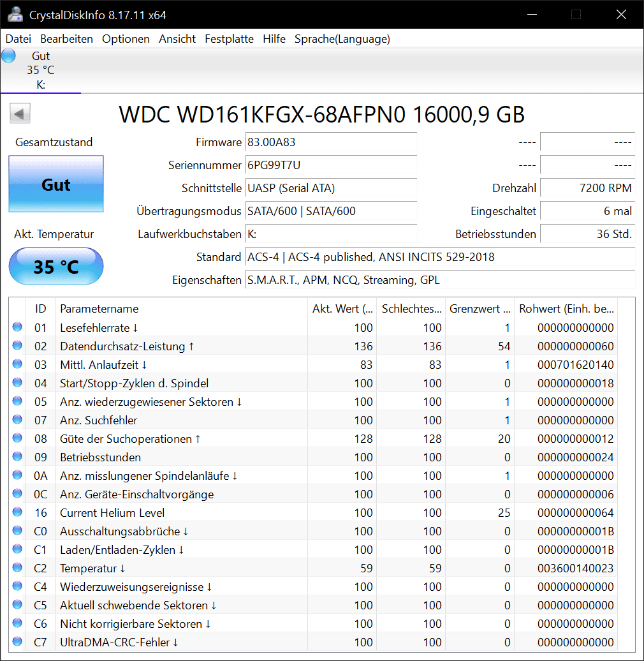
Task: Open the Hilfe menu
Action: pos(274,39)
